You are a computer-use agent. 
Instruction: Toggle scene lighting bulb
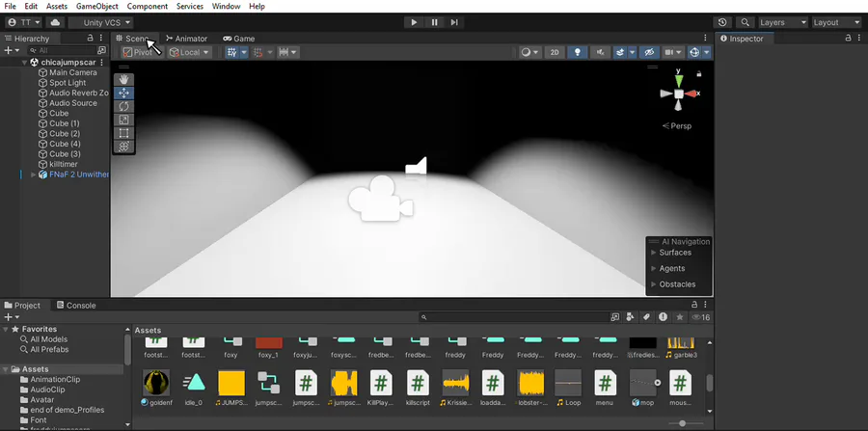coord(578,52)
